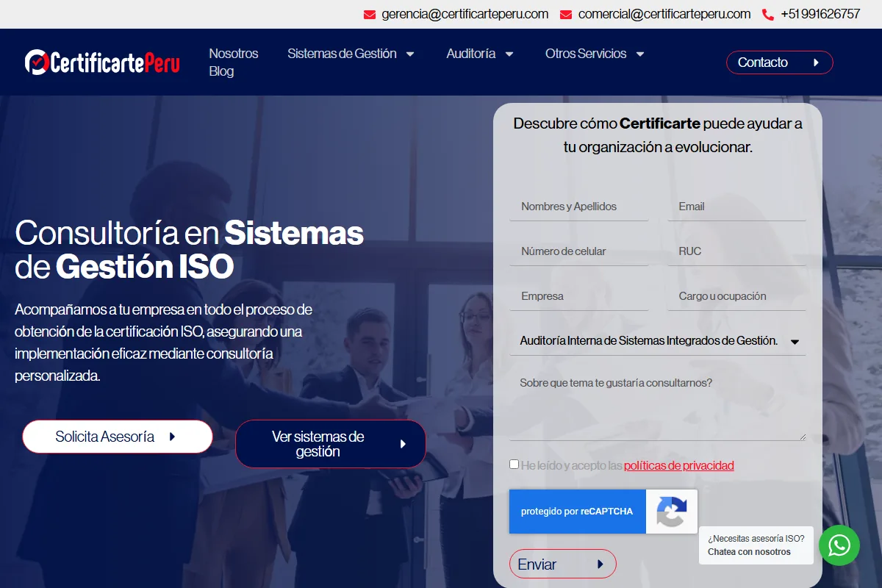The width and height of the screenshot is (882, 588).
Task: Focus the Número de celular field
Action: point(579,251)
